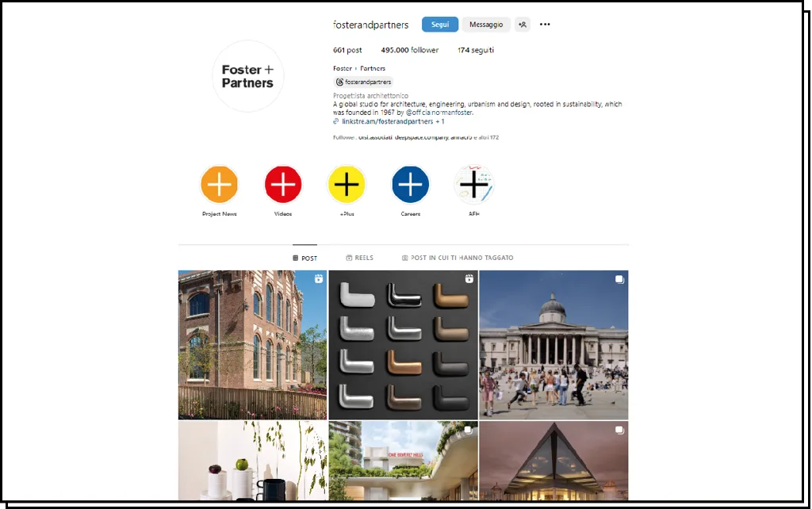
Task: Select the POST tab
Action: pos(304,258)
